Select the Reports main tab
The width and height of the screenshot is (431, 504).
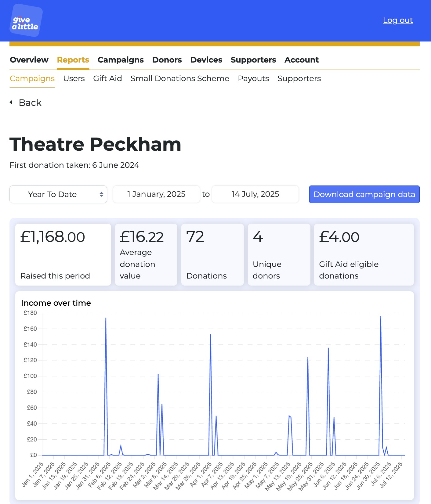(73, 60)
